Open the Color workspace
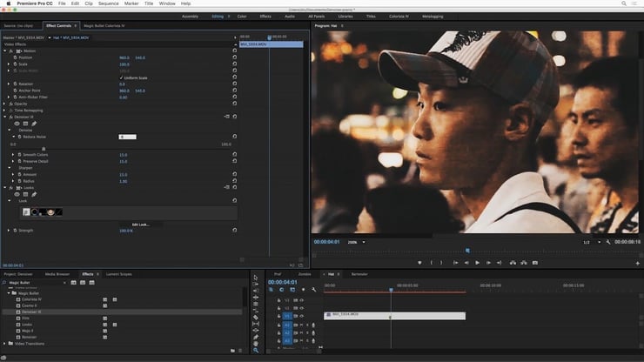 click(241, 17)
